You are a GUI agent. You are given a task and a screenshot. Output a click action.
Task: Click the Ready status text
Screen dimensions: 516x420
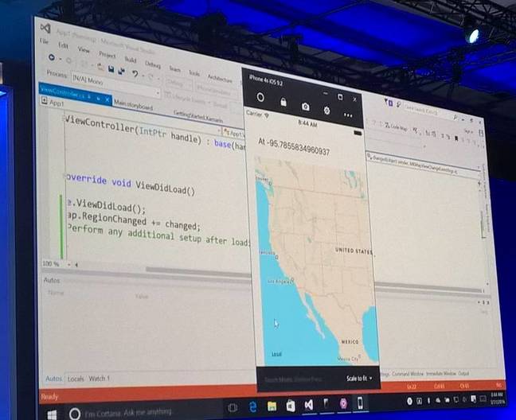click(49, 397)
